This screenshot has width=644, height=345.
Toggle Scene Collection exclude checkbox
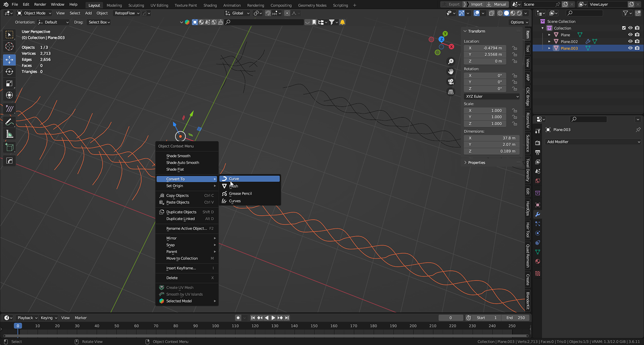pos(624,28)
